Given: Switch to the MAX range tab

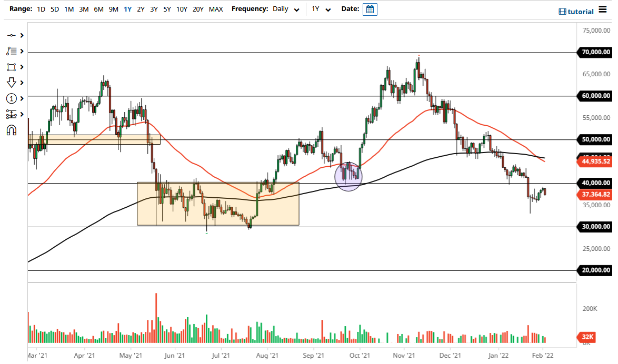Looking at the screenshot, I should coord(215,9).
